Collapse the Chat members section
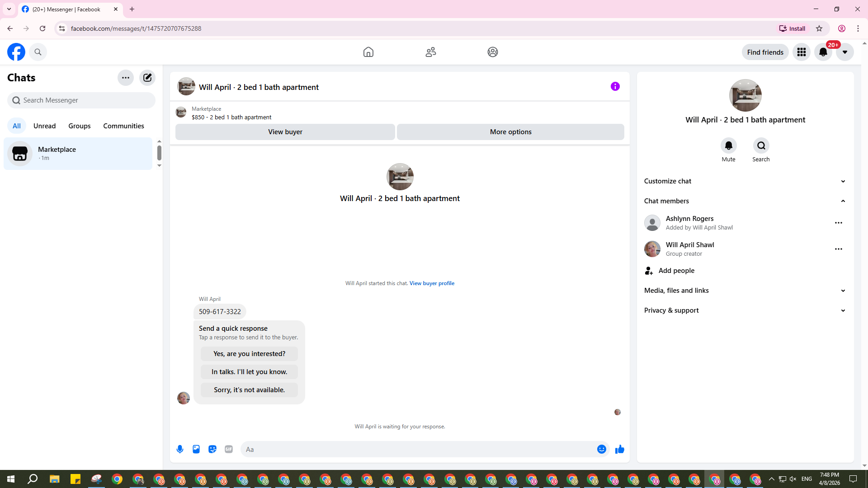This screenshot has height=488, width=868. [x=843, y=201]
